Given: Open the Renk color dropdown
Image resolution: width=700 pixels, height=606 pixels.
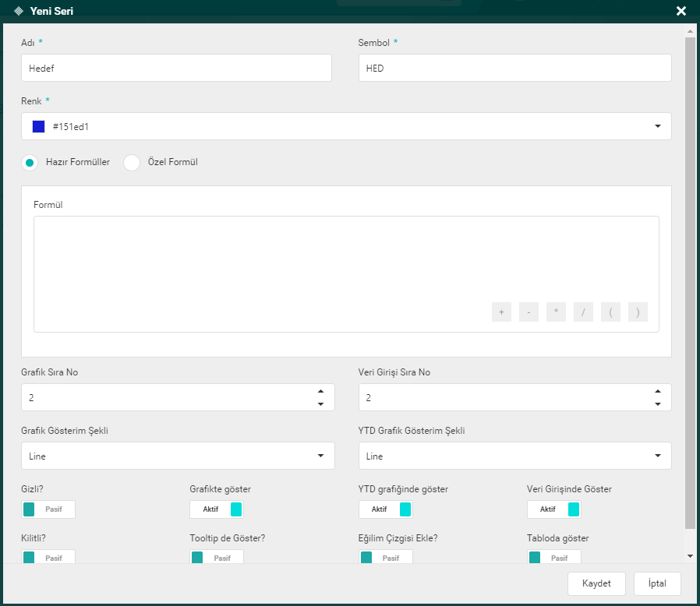Looking at the screenshot, I should coord(657,126).
